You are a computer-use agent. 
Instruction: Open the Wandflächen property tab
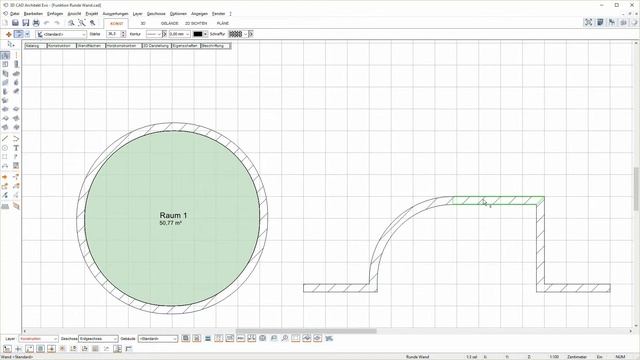point(91,46)
